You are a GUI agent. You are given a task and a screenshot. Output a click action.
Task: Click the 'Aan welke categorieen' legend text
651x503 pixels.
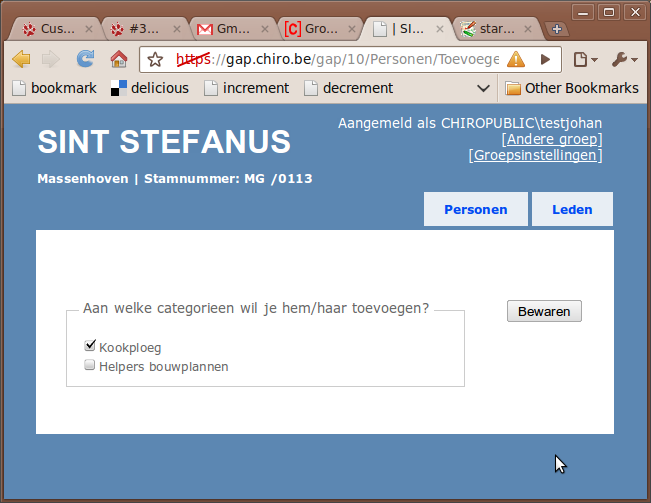pyautogui.click(x=256, y=308)
